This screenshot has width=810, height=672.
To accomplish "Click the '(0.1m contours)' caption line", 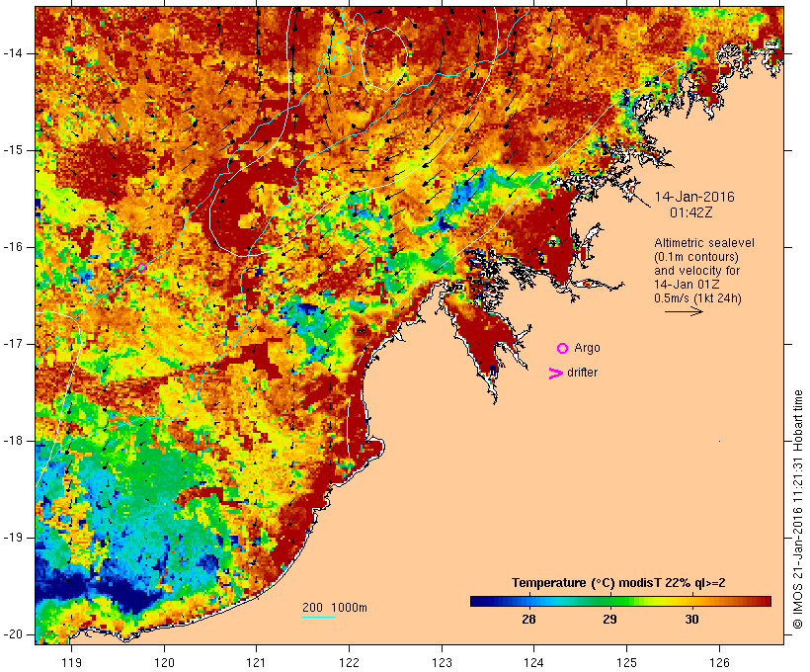I will tap(696, 257).
